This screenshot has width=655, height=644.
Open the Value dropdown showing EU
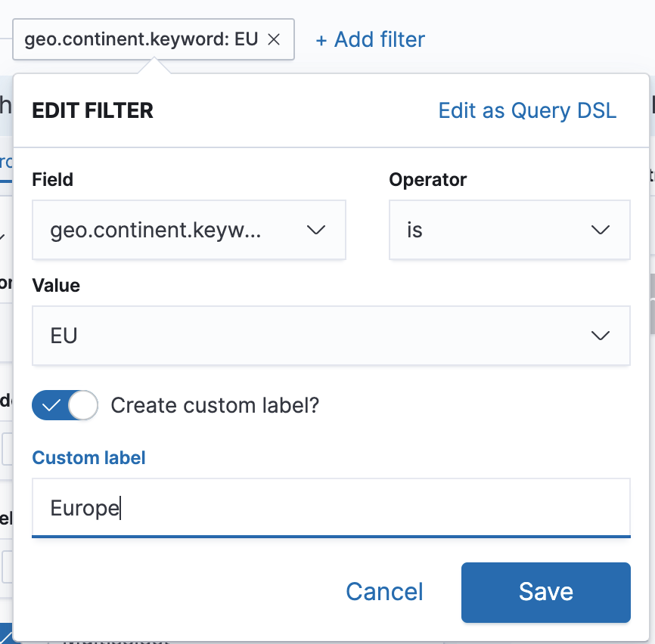(331, 336)
